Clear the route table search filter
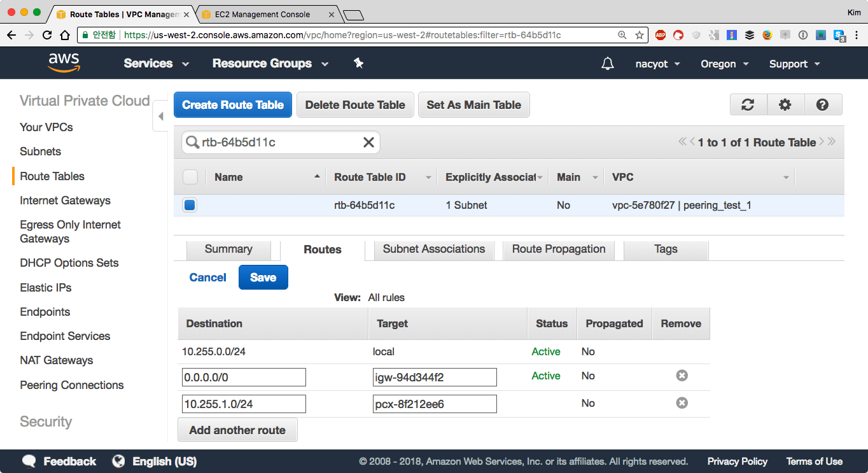868x473 pixels. [x=368, y=143]
